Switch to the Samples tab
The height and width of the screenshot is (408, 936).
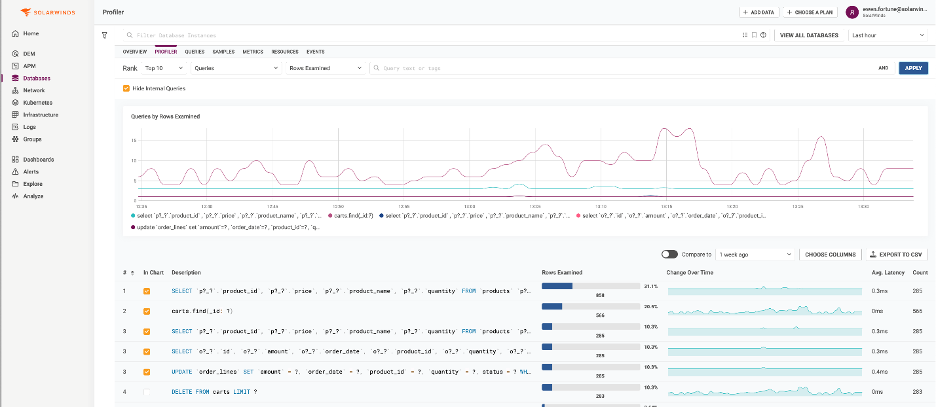[x=223, y=52]
